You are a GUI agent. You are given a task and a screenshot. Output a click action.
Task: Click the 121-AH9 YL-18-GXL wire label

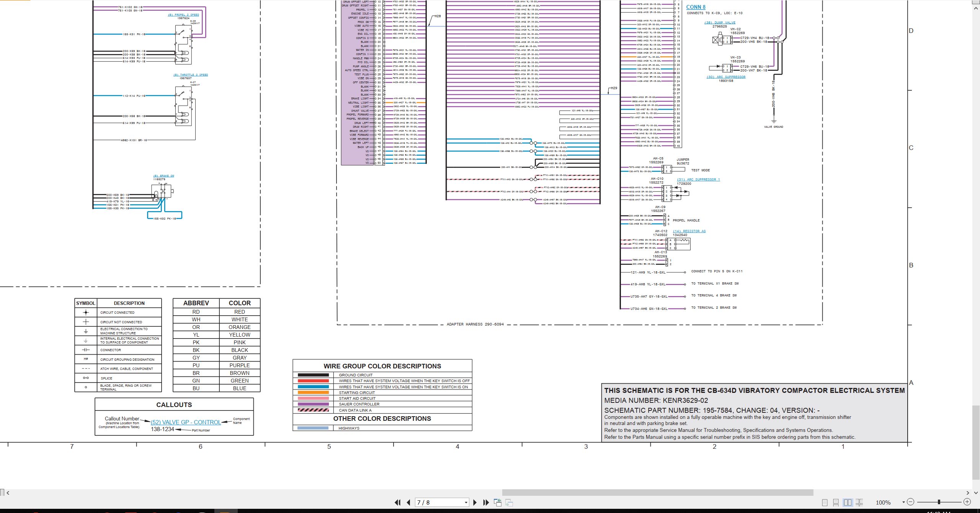pyautogui.click(x=648, y=272)
